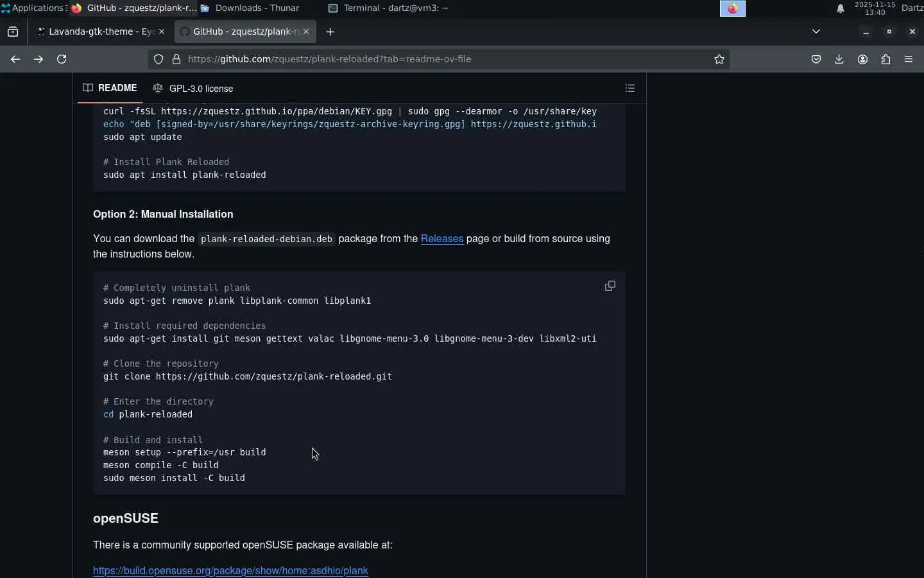Go forward to the next page
The height and width of the screenshot is (578, 924).
(x=38, y=59)
